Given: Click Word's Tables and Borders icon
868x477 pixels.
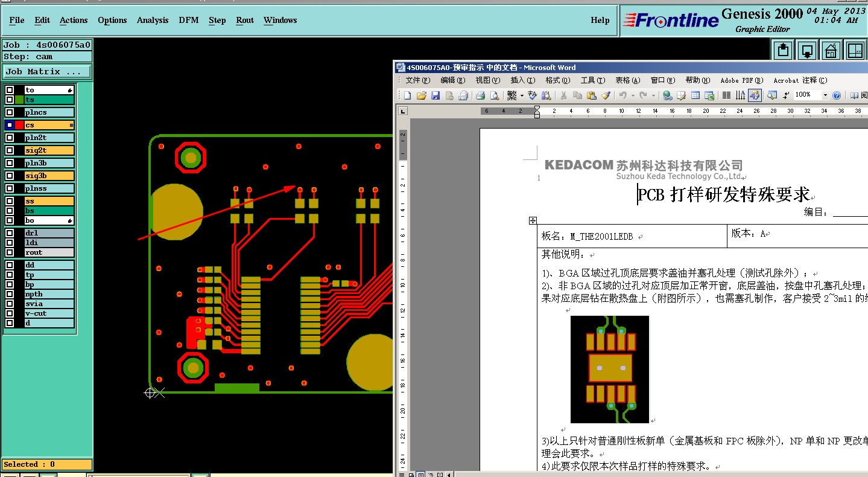Looking at the screenshot, I should [681, 95].
